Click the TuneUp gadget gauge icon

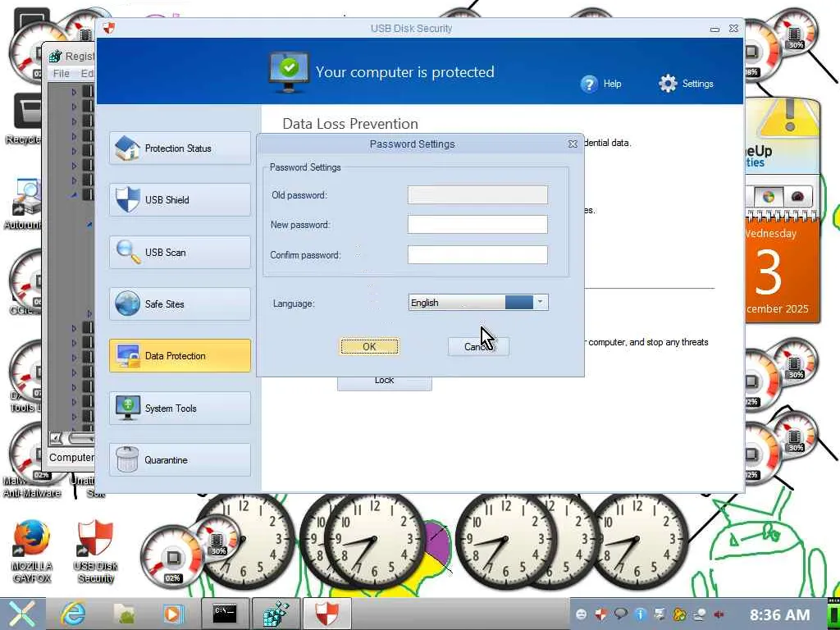[797, 197]
